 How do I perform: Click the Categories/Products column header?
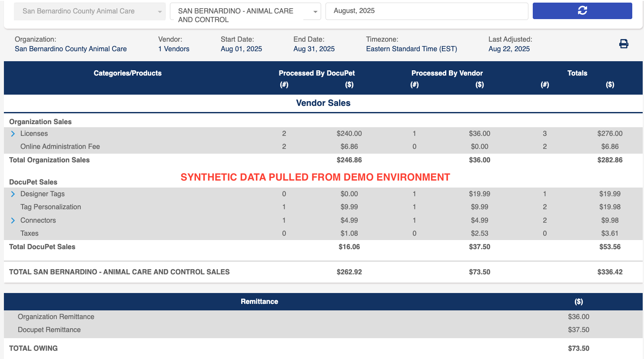click(x=128, y=73)
